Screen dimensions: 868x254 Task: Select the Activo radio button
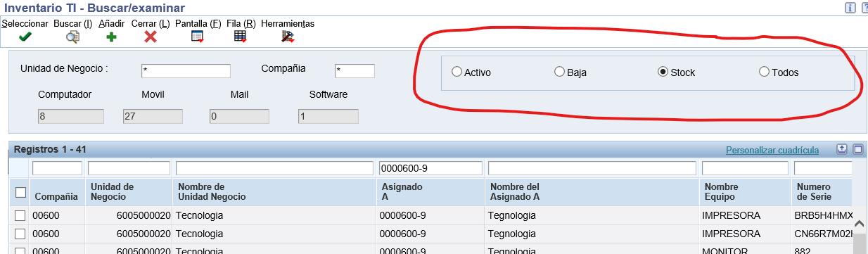click(x=457, y=72)
